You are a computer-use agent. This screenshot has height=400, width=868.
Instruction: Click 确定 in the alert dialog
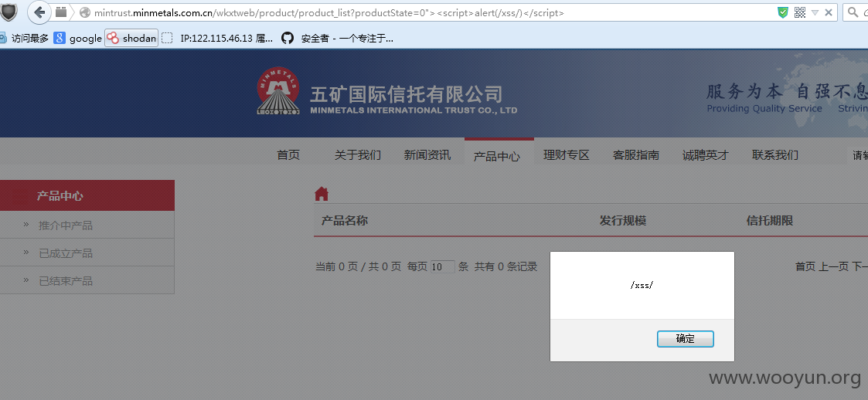[x=686, y=339]
